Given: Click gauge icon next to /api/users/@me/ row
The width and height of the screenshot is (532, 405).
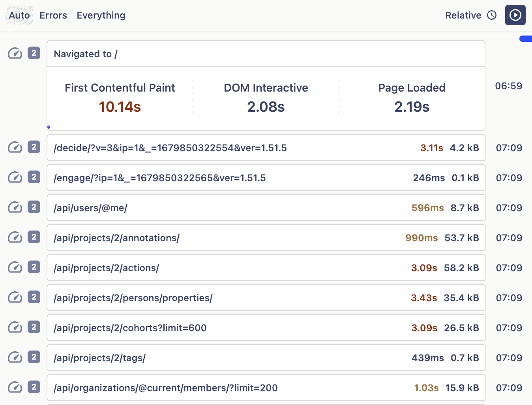Looking at the screenshot, I should pos(15,207).
